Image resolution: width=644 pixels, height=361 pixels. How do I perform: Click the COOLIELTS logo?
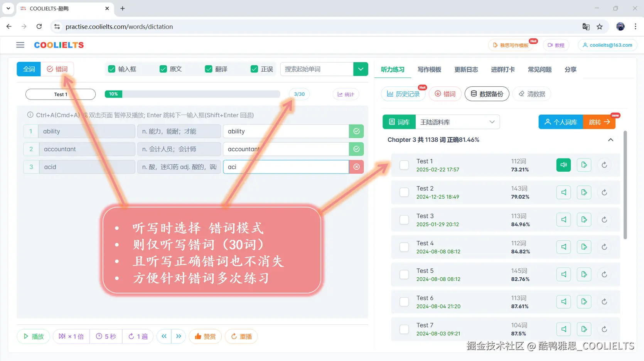pyautogui.click(x=59, y=45)
